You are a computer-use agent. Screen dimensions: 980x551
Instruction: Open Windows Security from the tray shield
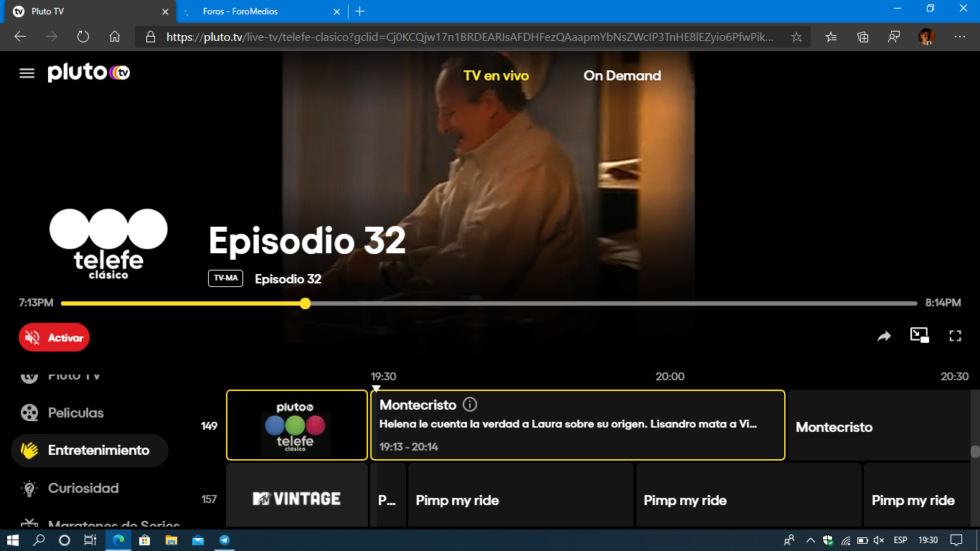click(828, 540)
